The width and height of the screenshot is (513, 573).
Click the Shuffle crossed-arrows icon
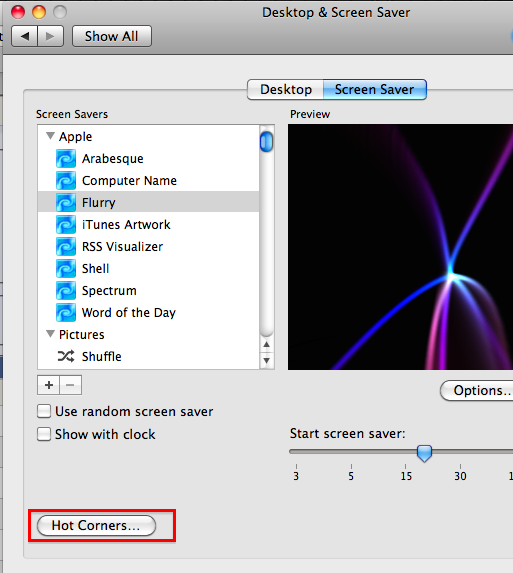click(66, 356)
